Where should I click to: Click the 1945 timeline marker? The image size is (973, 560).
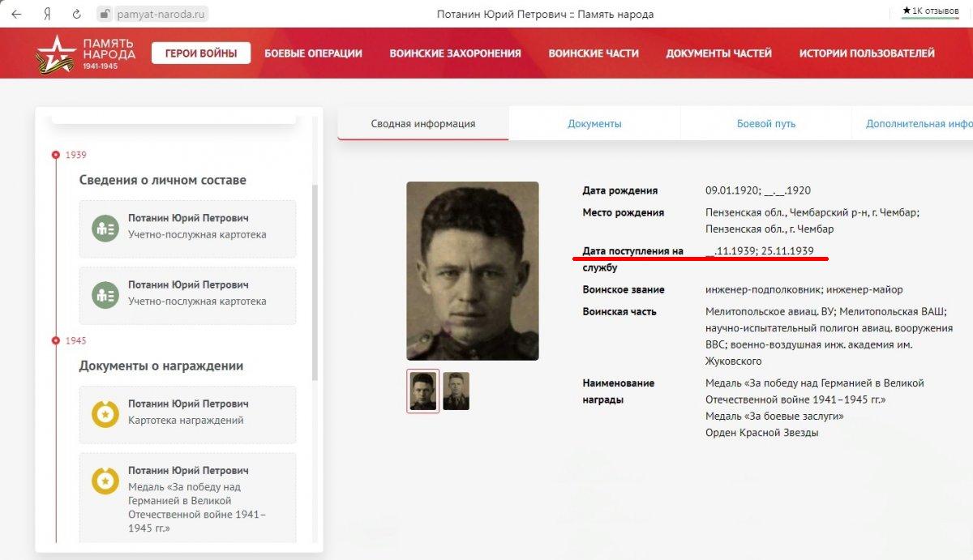(56, 341)
